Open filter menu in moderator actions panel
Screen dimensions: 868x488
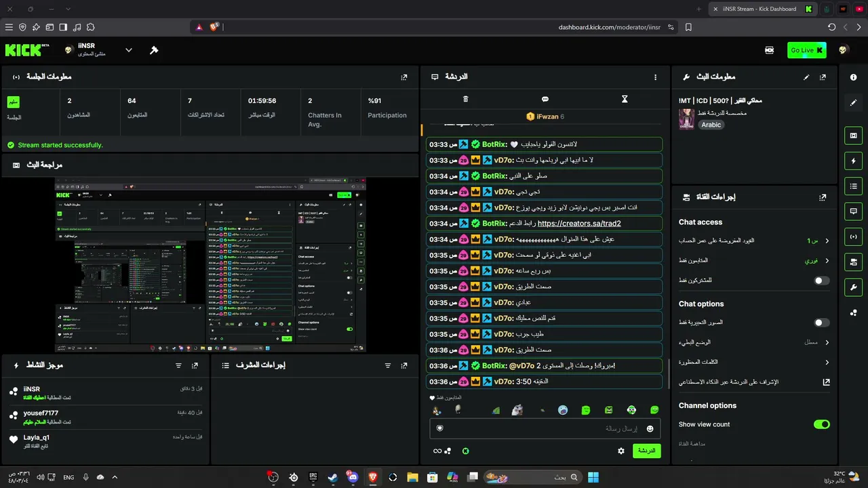coord(388,366)
